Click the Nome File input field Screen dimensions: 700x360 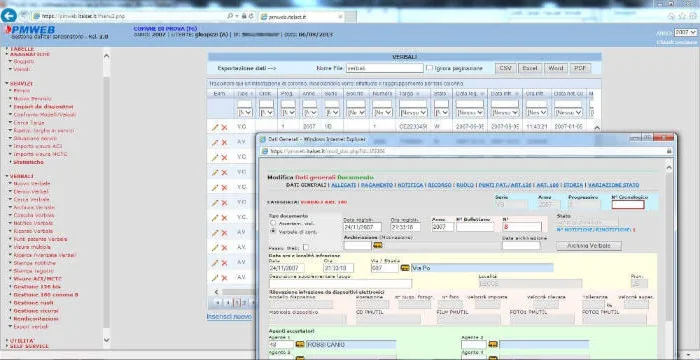(384, 68)
